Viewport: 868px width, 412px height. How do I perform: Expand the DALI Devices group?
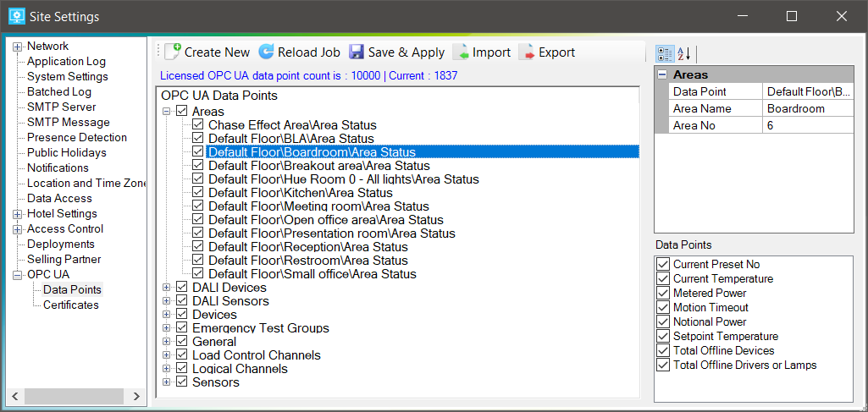click(166, 288)
